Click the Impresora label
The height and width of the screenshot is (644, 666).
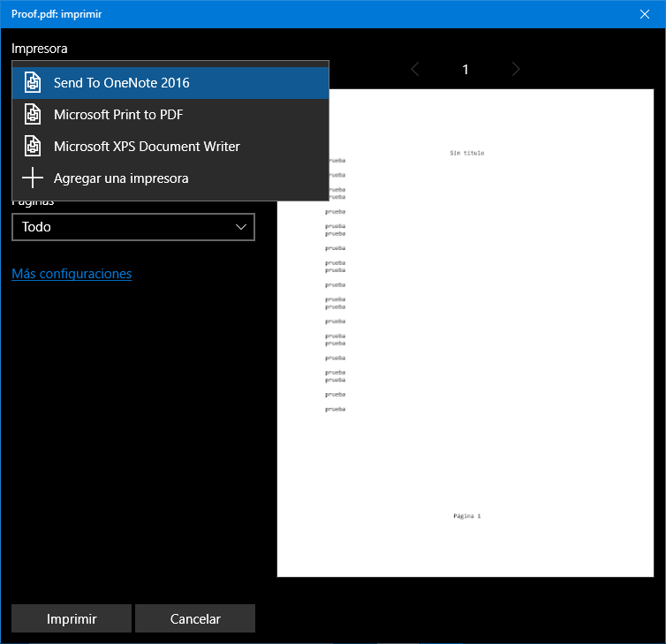pyautogui.click(x=40, y=49)
